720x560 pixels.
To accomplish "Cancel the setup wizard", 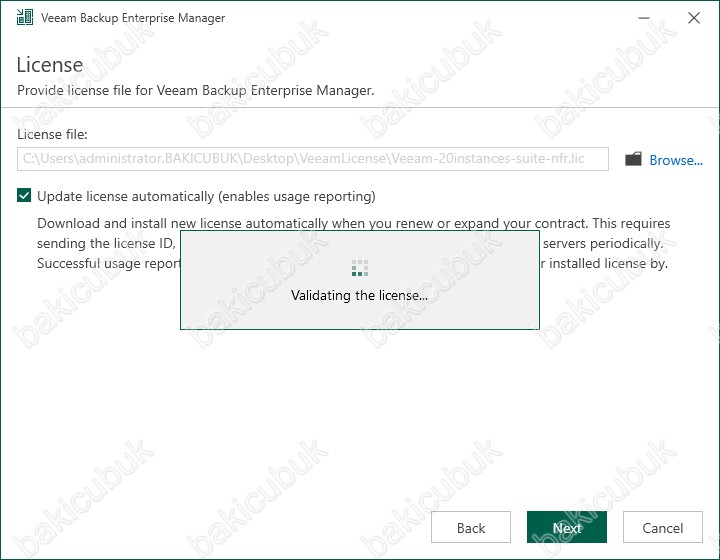I will [663, 527].
